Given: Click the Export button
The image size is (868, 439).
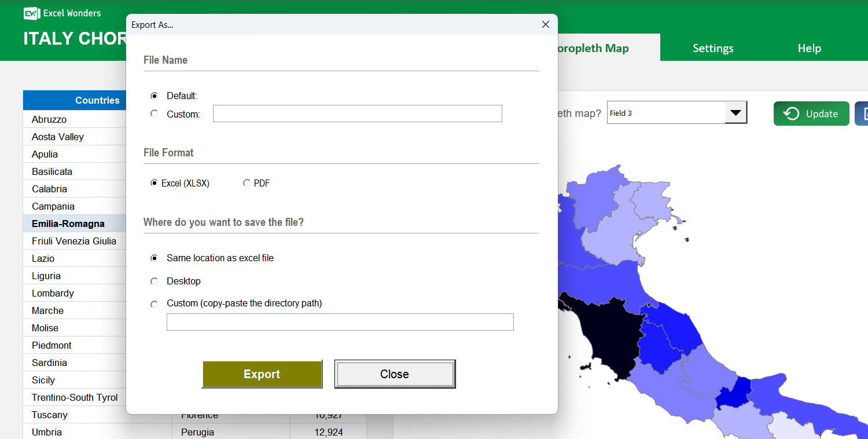Looking at the screenshot, I should tap(262, 374).
